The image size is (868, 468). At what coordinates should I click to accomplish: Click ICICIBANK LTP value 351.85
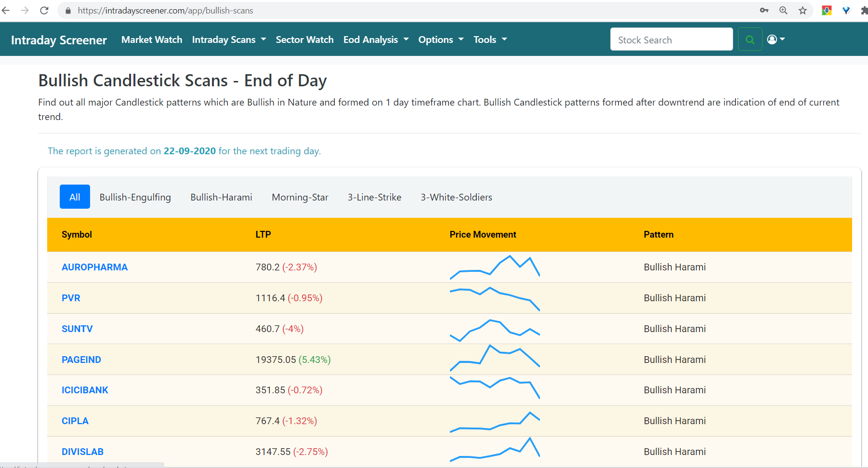pyautogui.click(x=270, y=390)
